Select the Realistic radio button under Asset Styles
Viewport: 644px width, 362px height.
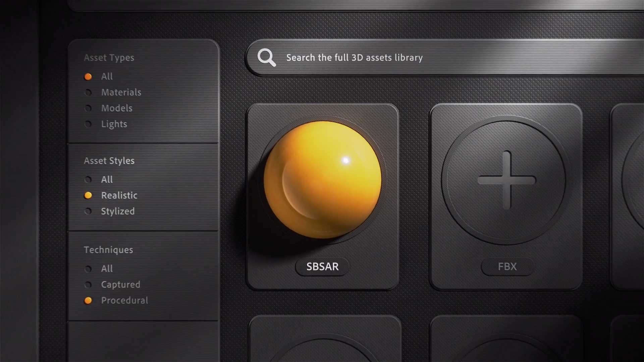click(x=88, y=195)
